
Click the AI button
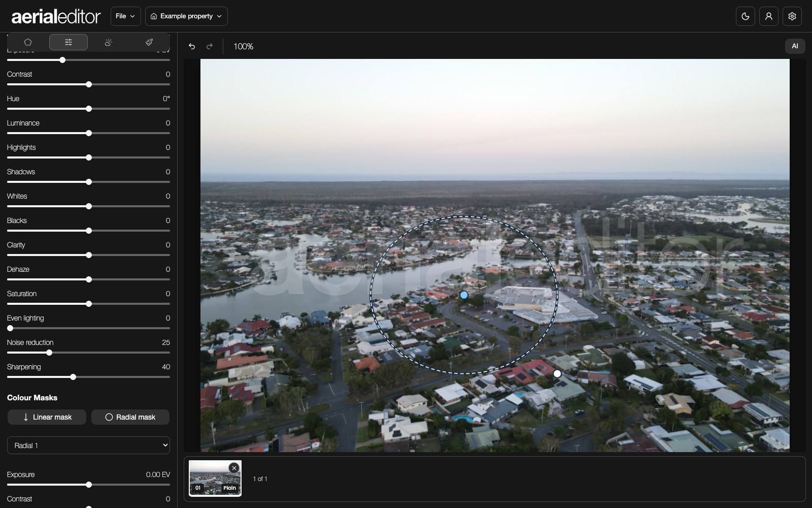[x=795, y=46]
